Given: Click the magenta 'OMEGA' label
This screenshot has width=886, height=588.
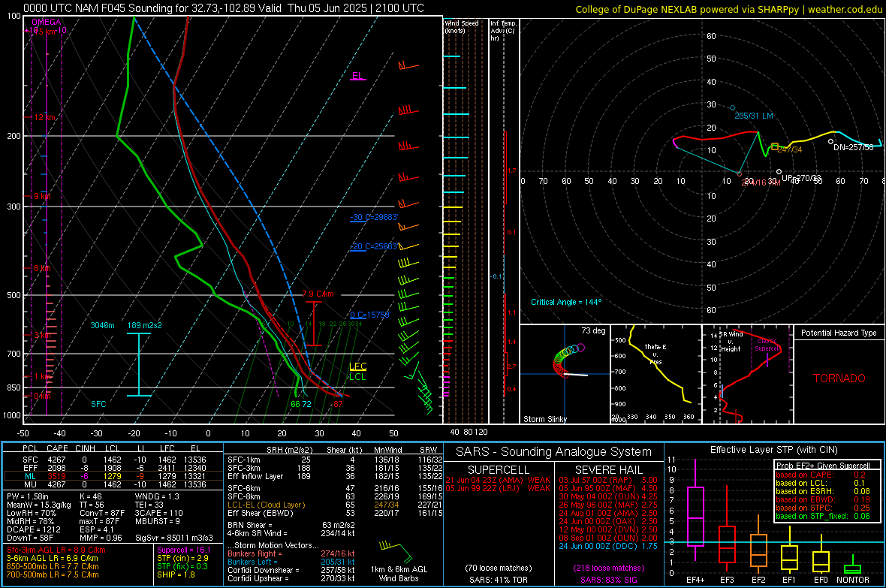Looking at the screenshot, I should click(x=46, y=22).
